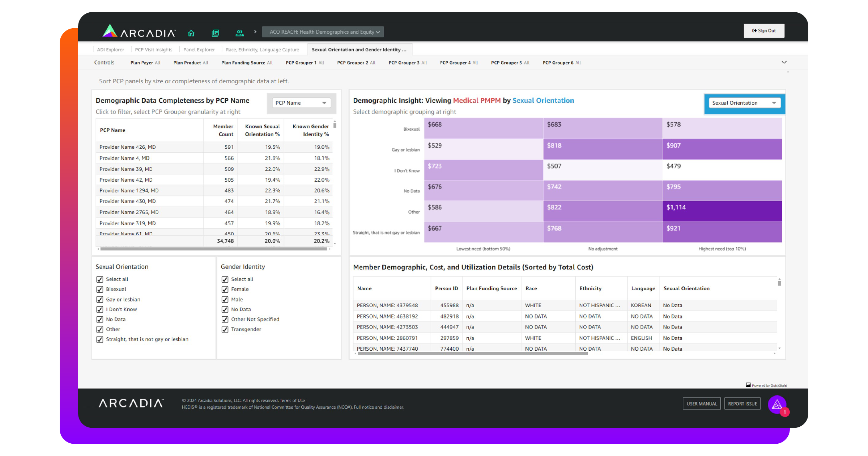Click the $1,114 heatmap cell

point(722,211)
